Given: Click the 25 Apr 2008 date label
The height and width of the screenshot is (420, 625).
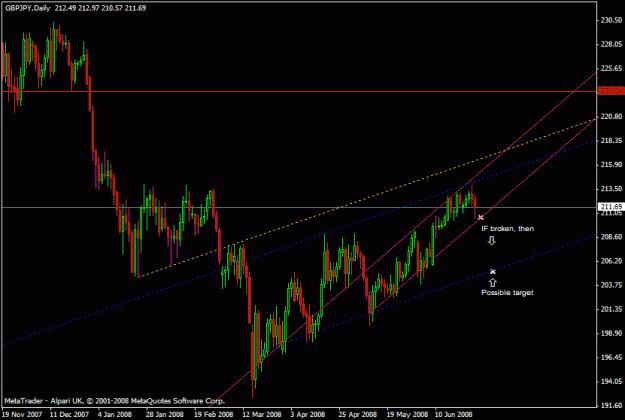Looking at the screenshot, I should click(358, 414).
